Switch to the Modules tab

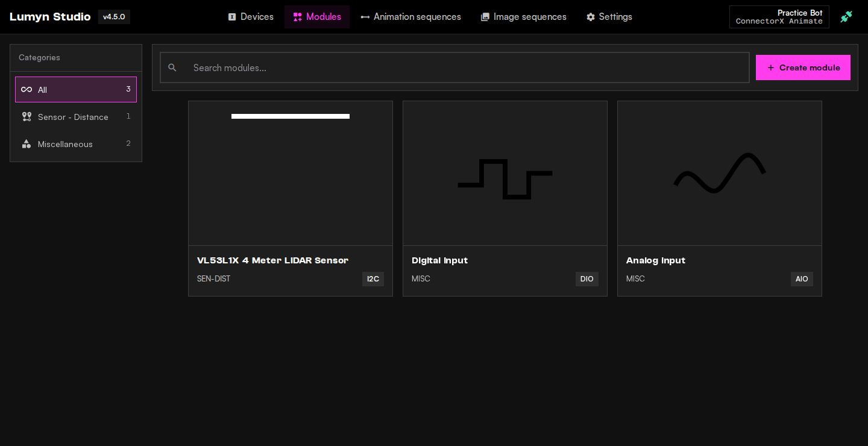point(317,17)
